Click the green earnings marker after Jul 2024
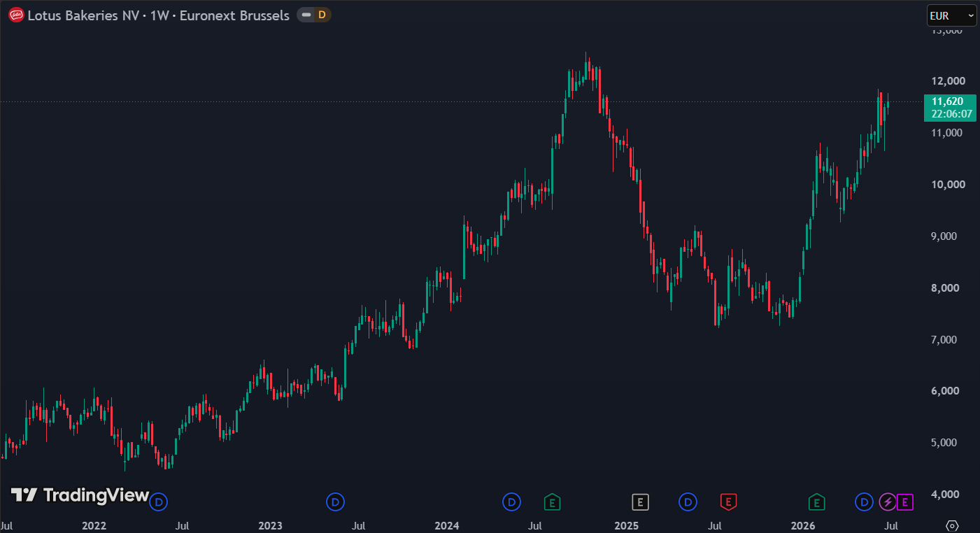980x533 pixels. 553,502
